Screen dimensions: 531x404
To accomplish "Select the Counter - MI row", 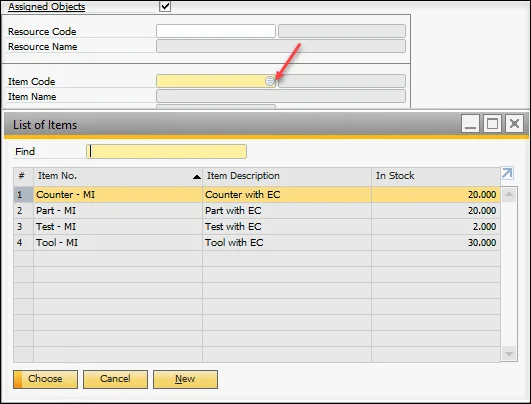I will tap(257, 195).
